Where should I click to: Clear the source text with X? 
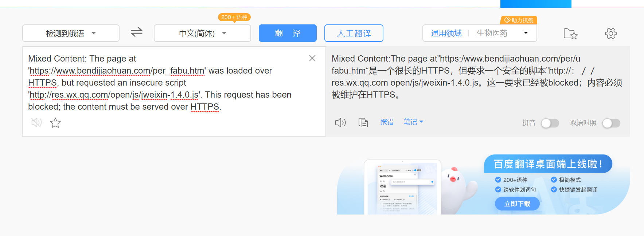coord(312,58)
